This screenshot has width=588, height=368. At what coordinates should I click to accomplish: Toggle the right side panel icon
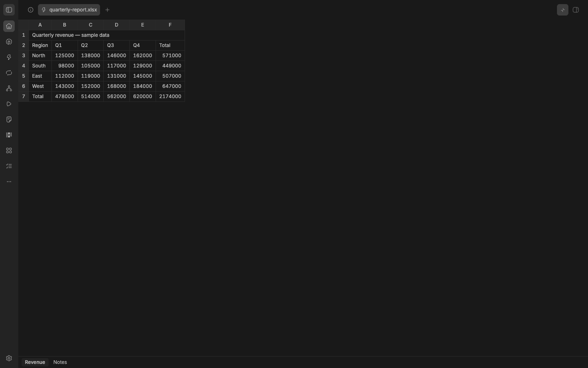click(576, 10)
